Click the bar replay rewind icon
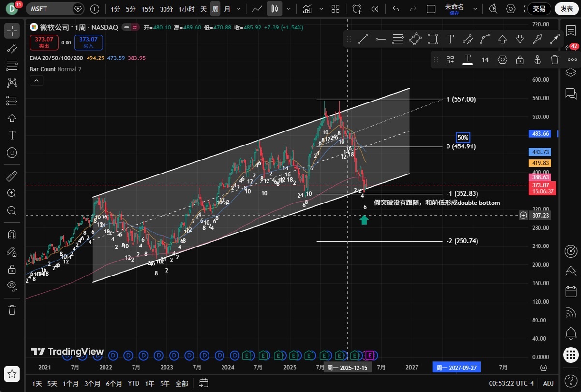 [x=374, y=9]
